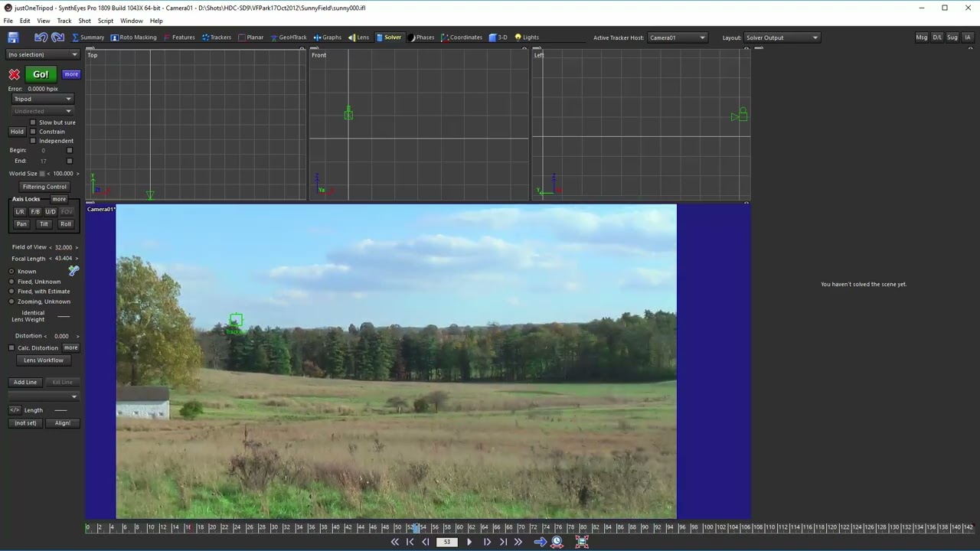Select the Fixed, Unknown radio button
The image size is (980, 551).
pos(11,282)
